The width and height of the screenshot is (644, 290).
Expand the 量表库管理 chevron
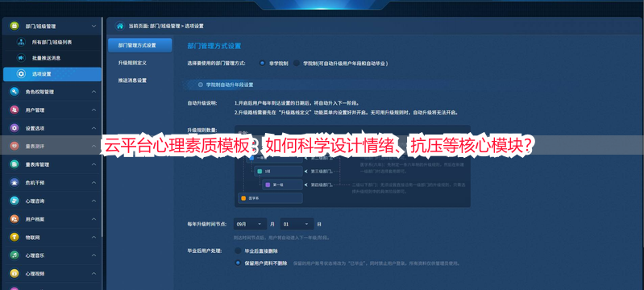pos(93,164)
